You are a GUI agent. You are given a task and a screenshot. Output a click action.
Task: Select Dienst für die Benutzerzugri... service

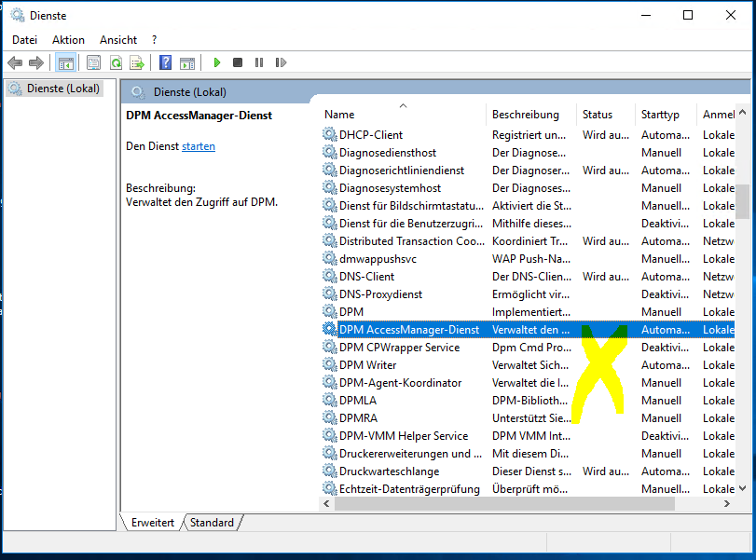click(411, 224)
